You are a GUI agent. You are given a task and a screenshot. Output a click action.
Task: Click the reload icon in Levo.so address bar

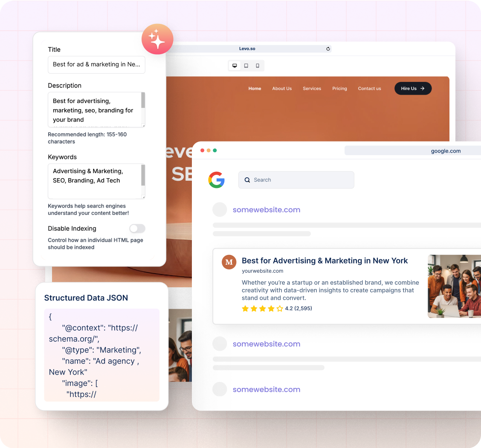[328, 49]
